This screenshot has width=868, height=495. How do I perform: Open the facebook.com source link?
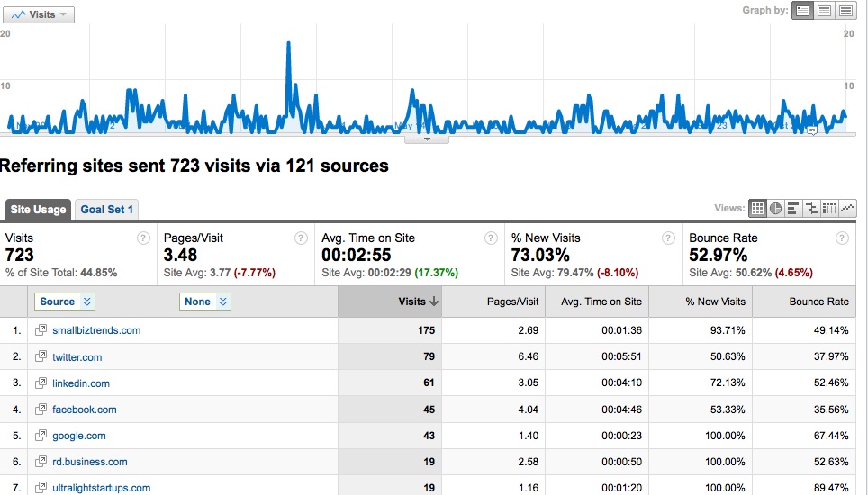point(84,409)
